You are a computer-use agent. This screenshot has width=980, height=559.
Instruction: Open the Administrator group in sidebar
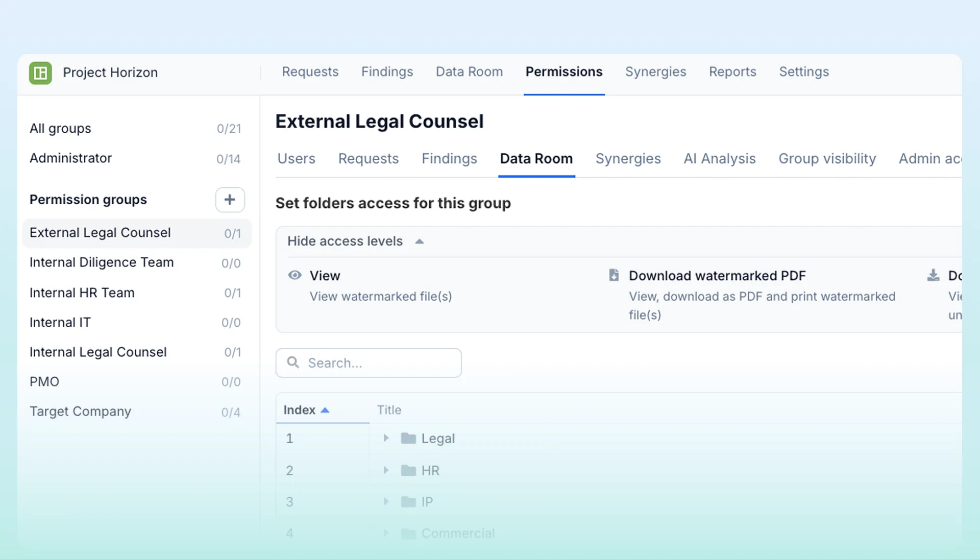(x=70, y=158)
